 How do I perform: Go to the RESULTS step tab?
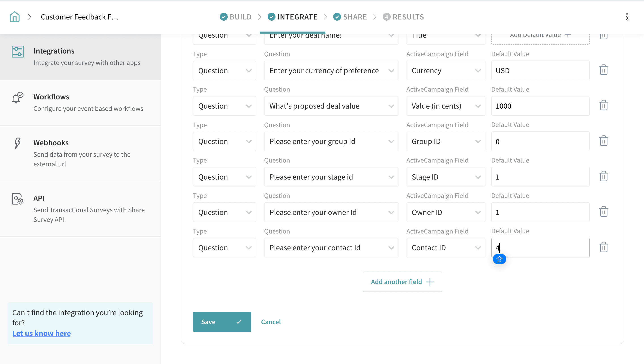click(x=403, y=17)
